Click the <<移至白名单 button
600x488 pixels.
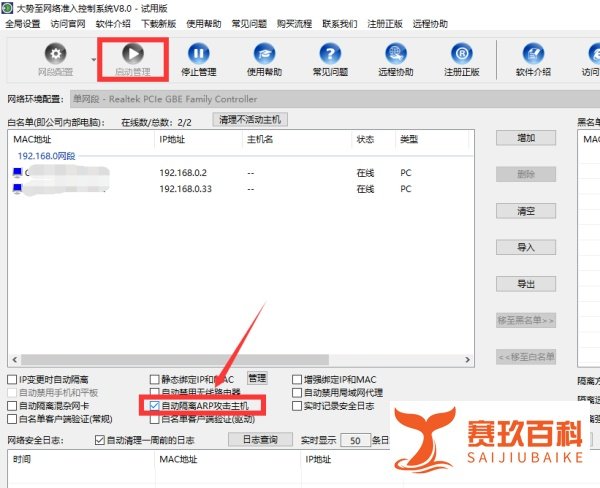click(x=526, y=357)
